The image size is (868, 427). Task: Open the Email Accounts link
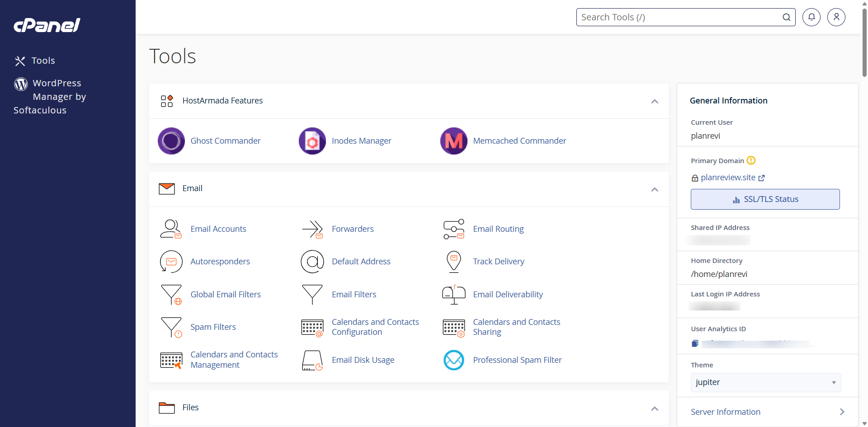tap(218, 229)
